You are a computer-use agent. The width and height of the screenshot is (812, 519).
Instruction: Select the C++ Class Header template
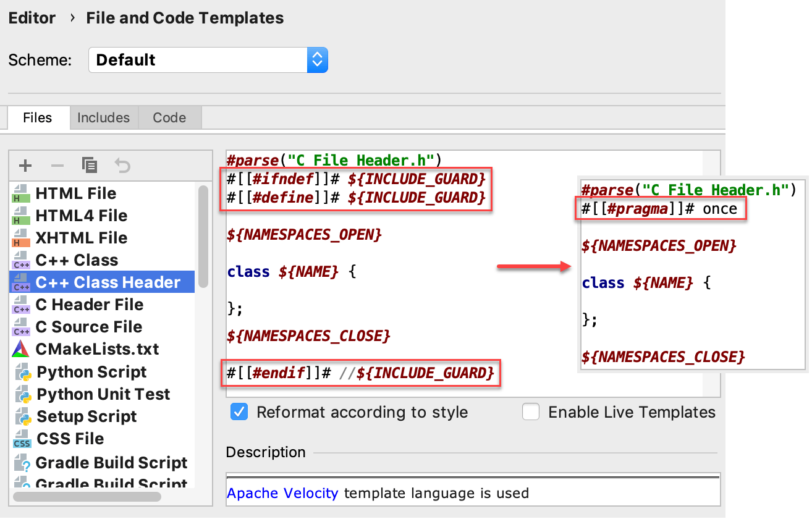[108, 282]
